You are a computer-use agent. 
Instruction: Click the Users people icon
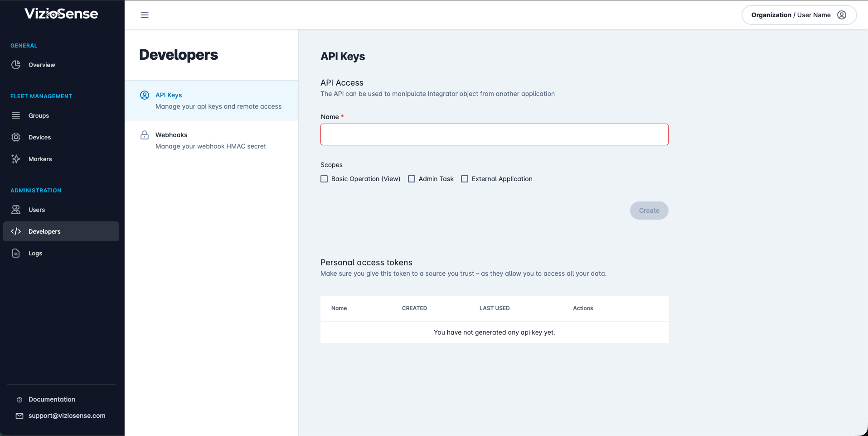click(x=16, y=210)
